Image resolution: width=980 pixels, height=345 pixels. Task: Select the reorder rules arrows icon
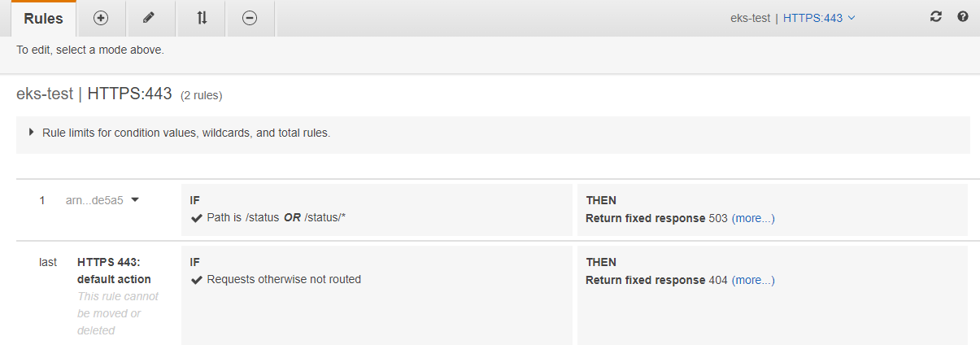(203, 18)
